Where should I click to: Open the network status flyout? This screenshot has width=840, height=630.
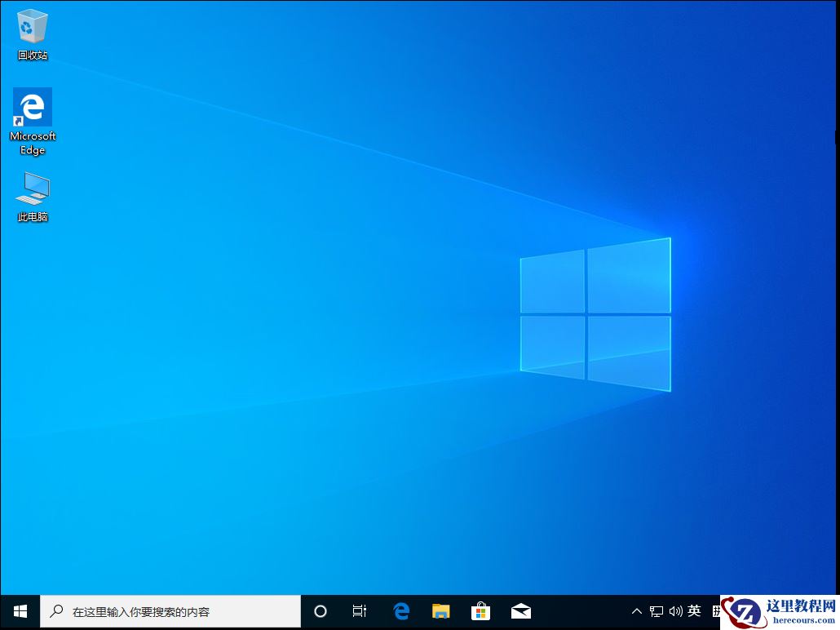tap(656, 610)
